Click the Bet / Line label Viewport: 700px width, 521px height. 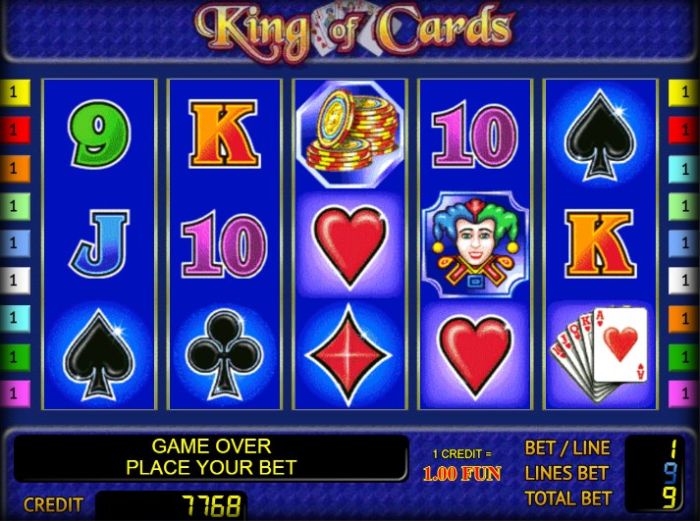point(567,448)
